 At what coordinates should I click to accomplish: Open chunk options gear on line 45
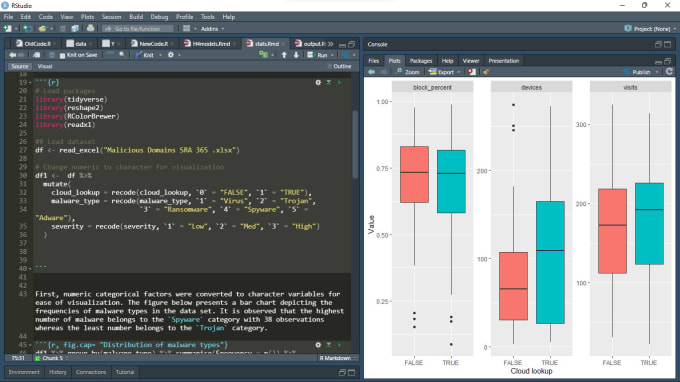click(318, 345)
